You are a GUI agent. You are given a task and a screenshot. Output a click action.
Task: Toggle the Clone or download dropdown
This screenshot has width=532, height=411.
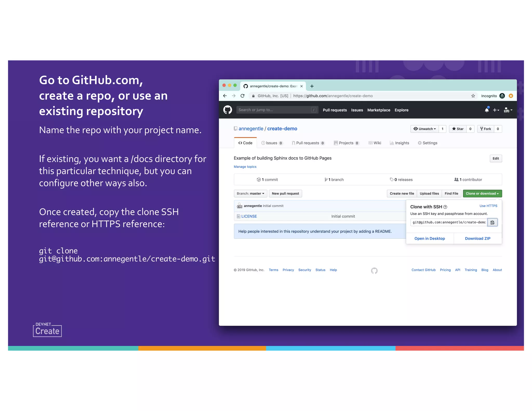482,194
